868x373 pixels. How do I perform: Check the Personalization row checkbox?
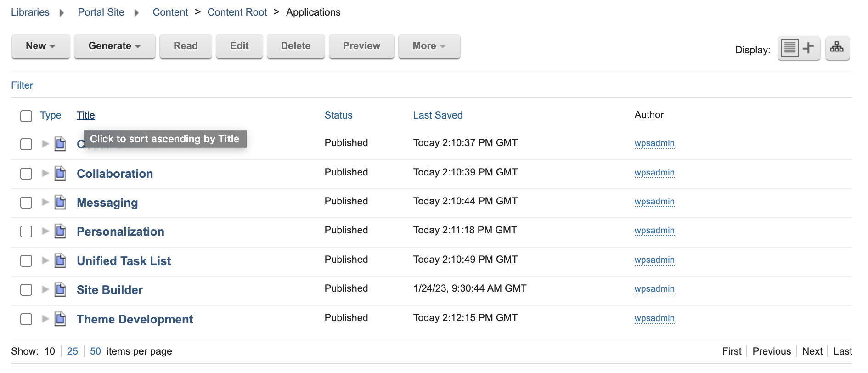[x=26, y=232]
